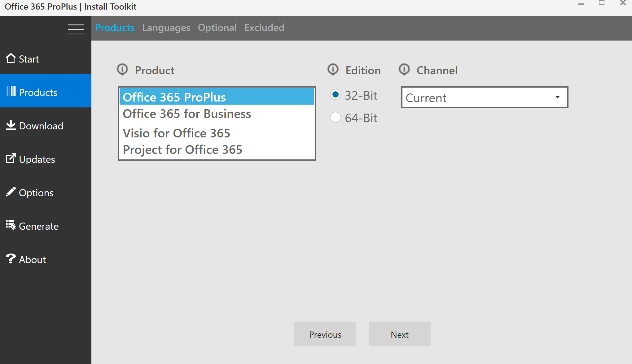
Task: Select the 32-Bit edition radio button
Action: pos(335,95)
